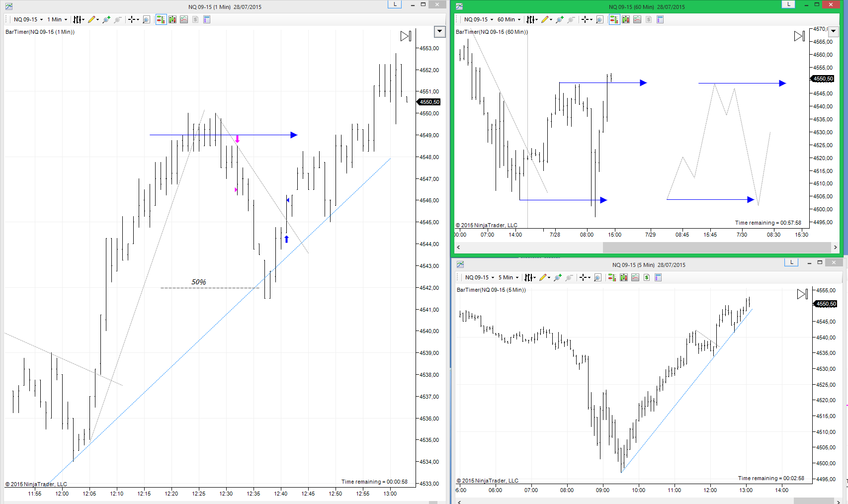
Task: Zoom in on the 1 Min chart
Action: coord(106,19)
